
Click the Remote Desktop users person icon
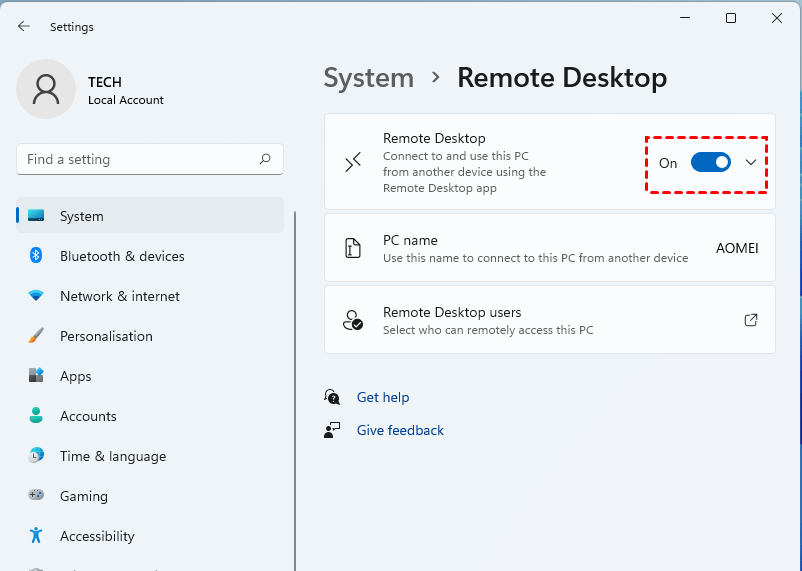353,320
